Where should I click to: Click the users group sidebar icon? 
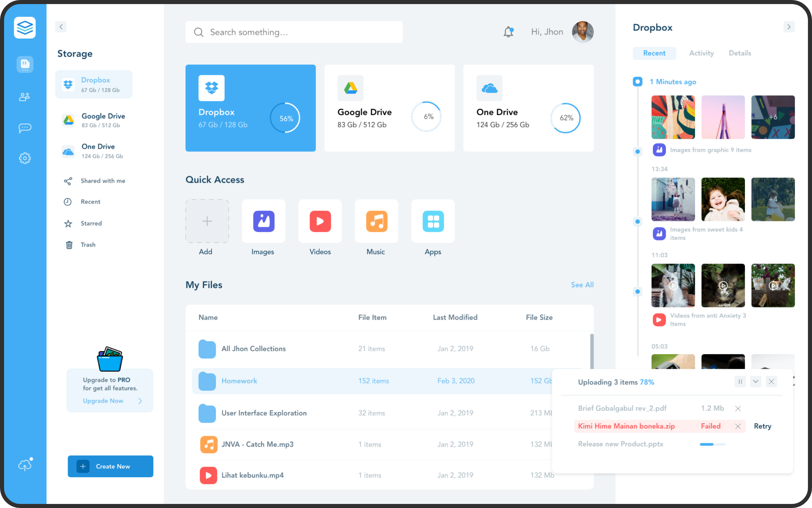tap(25, 97)
